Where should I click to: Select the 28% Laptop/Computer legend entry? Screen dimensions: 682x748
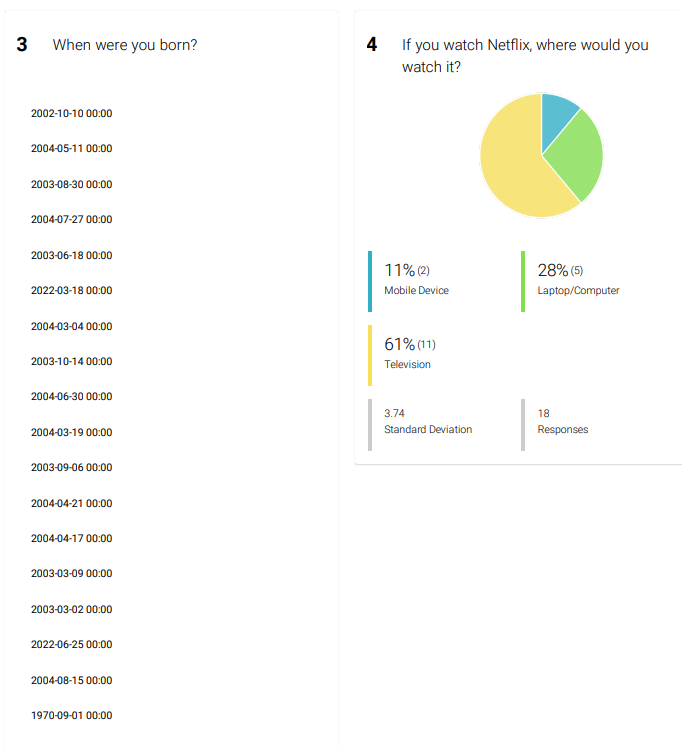point(578,280)
